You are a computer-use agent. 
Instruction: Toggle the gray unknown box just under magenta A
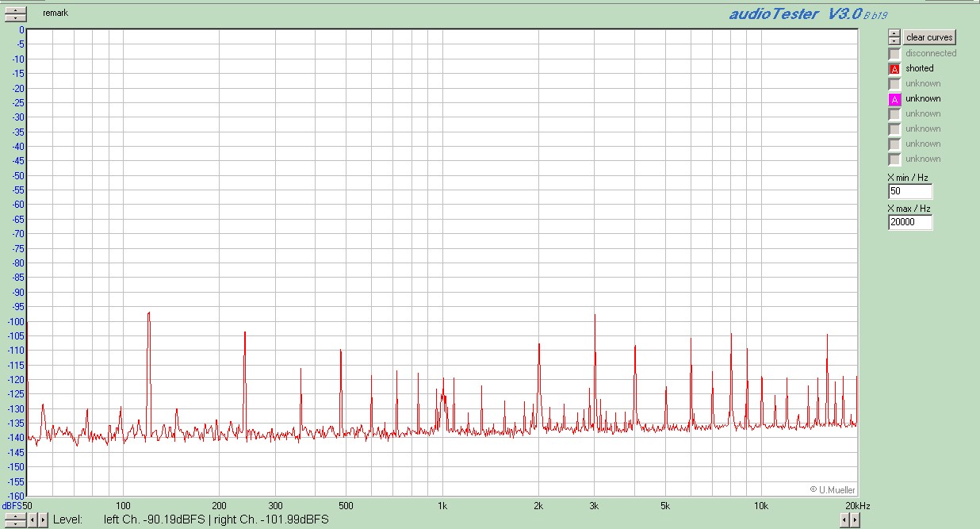click(894, 114)
